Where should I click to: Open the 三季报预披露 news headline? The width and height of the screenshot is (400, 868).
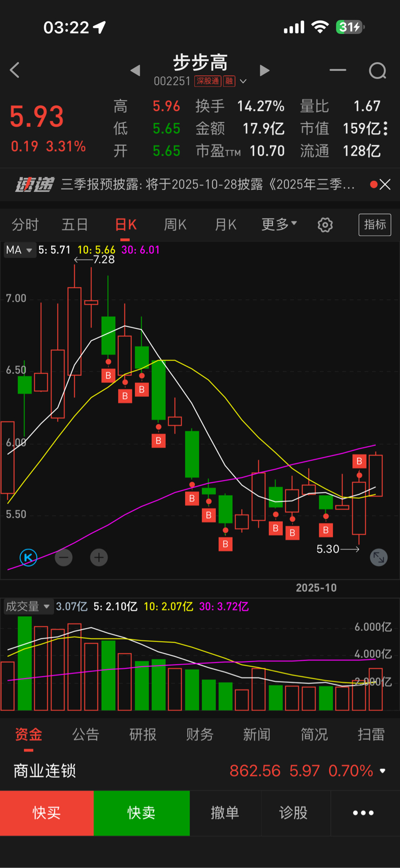pos(208,185)
